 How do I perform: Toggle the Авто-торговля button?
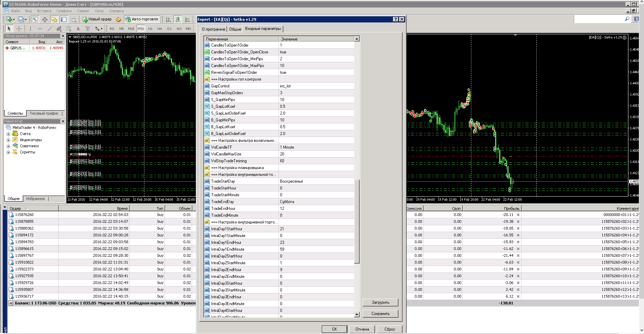point(142,19)
